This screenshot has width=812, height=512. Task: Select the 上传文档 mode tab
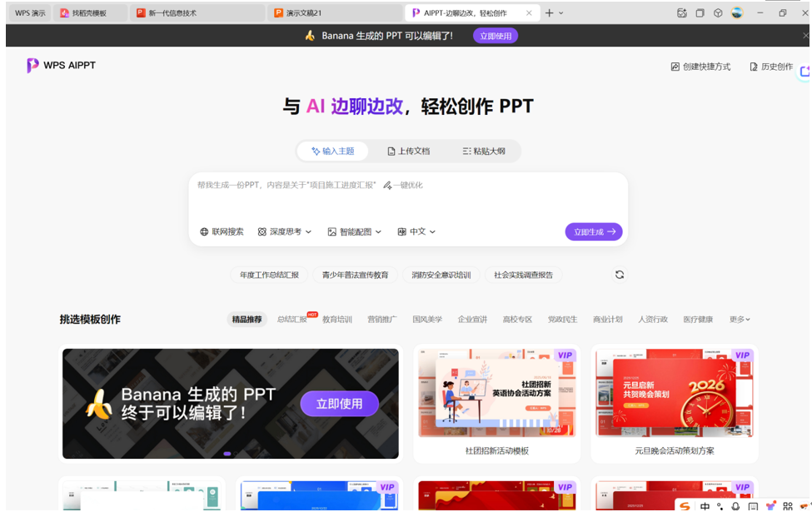(409, 152)
